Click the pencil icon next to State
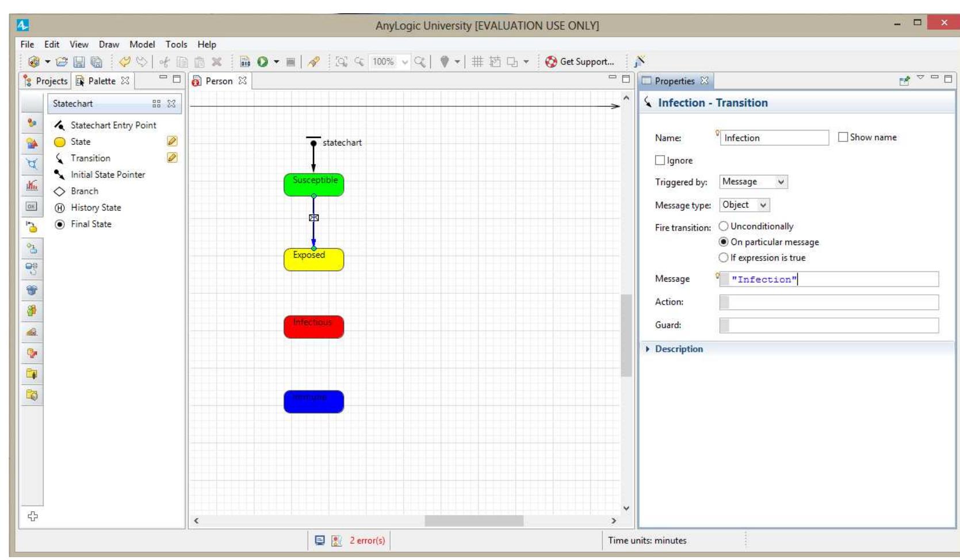The height and width of the screenshot is (560, 960). click(x=172, y=141)
